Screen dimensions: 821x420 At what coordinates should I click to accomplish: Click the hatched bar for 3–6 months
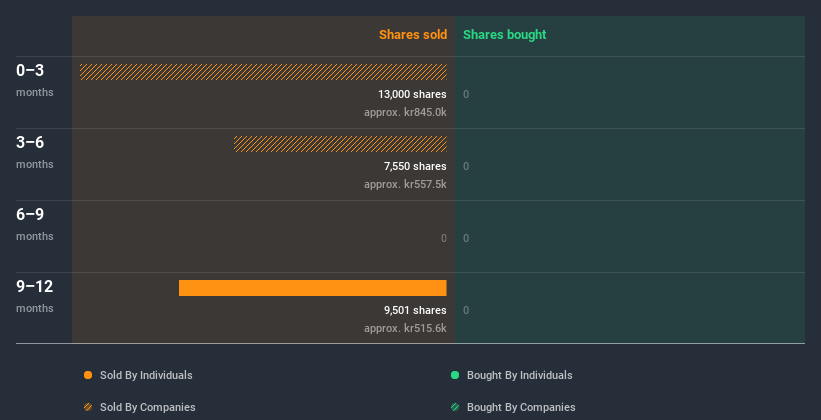pos(340,143)
